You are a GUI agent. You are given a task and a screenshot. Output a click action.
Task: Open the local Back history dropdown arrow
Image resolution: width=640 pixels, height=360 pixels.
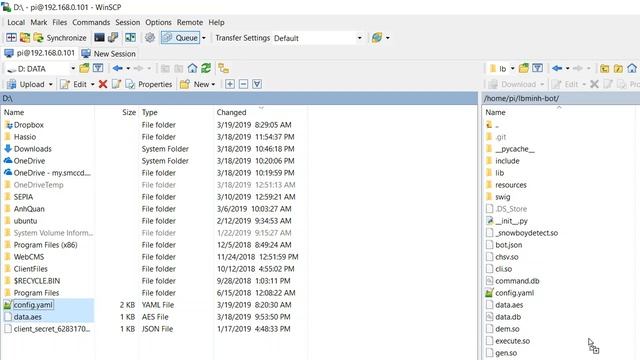point(128,69)
